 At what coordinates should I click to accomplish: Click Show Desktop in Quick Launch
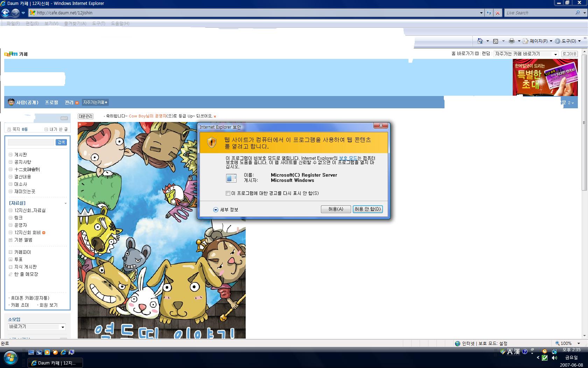(31, 352)
